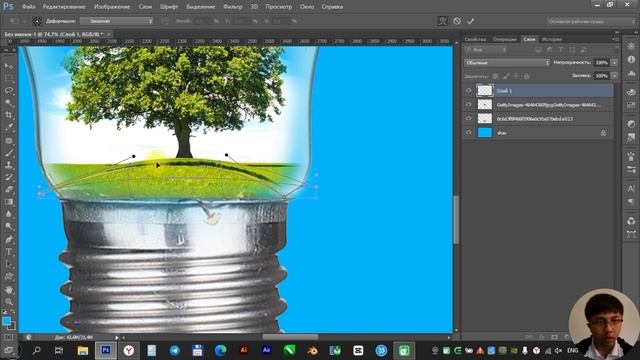Image resolution: width=640 pixels, height=360 pixels.
Task: Select the Zoom tool
Action: (x=9, y=302)
